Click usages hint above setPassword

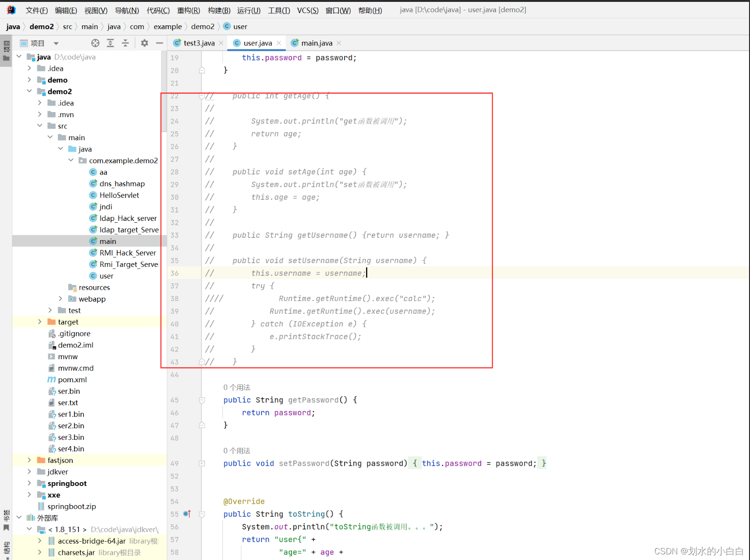pyautogui.click(x=237, y=451)
